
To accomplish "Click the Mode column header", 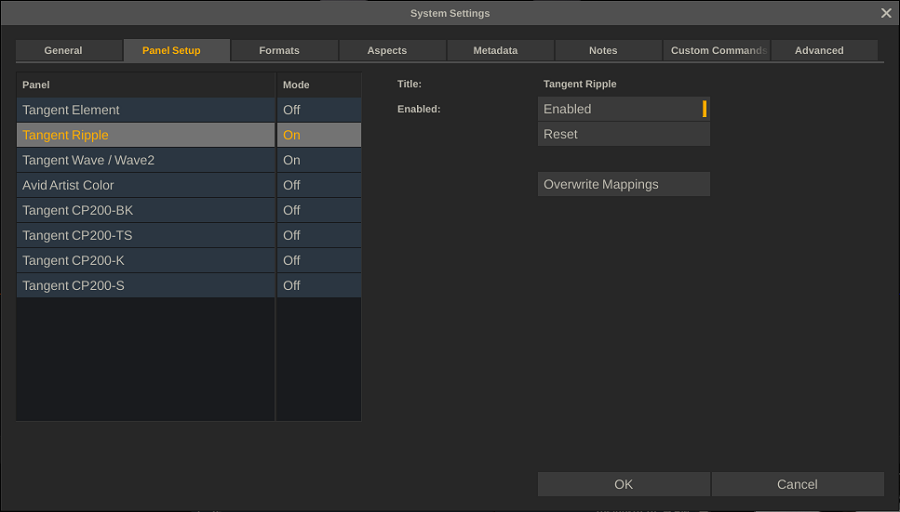I will pyautogui.click(x=319, y=85).
